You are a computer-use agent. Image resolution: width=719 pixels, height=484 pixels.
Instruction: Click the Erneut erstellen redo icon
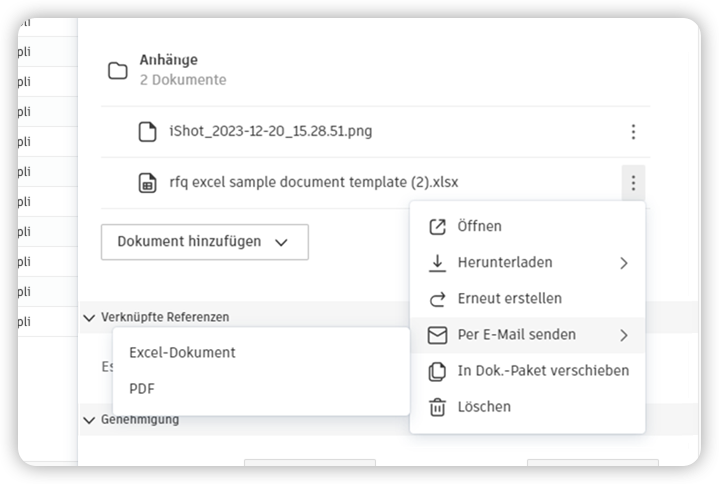click(x=437, y=299)
